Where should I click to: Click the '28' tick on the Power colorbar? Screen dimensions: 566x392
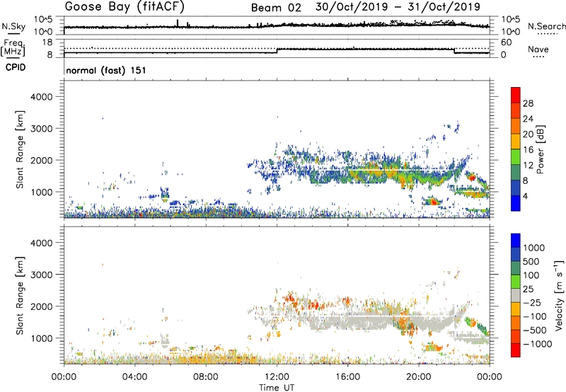(528, 103)
